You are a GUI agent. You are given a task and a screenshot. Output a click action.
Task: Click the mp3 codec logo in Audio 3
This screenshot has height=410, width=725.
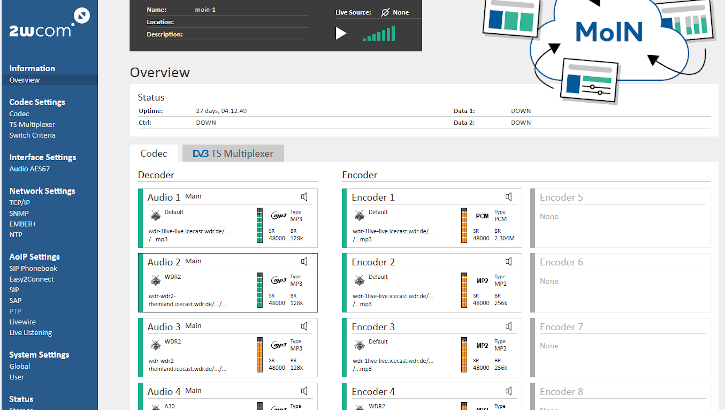pos(278,345)
